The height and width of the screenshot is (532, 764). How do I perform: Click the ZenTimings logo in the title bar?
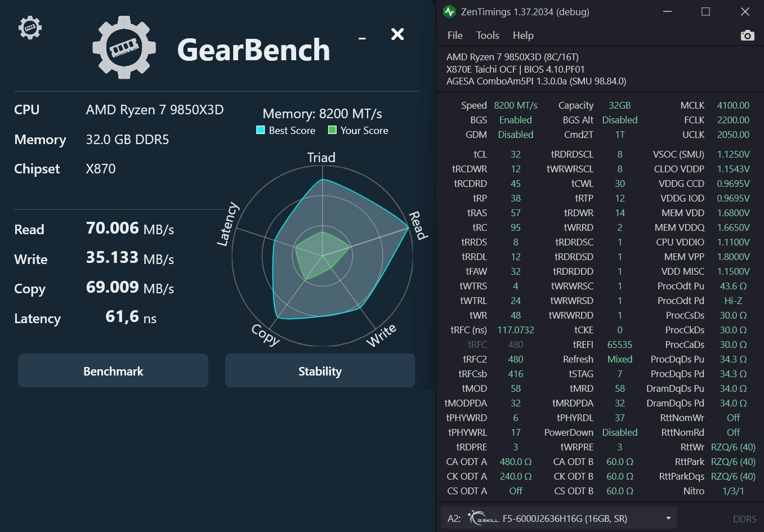[450, 11]
